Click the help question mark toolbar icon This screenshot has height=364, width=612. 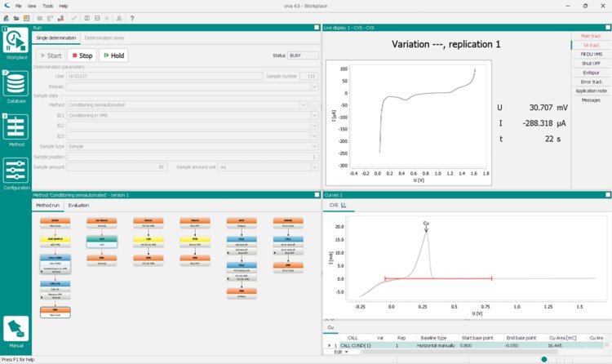[x=132, y=18]
